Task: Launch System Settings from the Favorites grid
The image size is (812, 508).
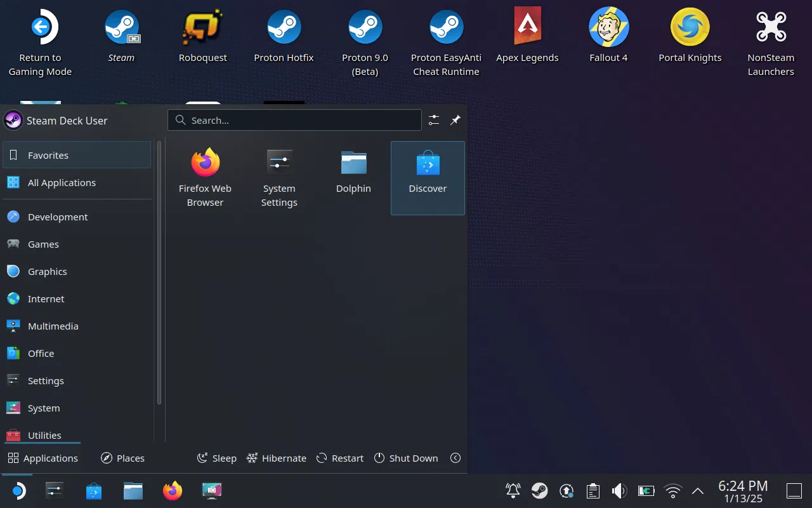Action: [279, 178]
